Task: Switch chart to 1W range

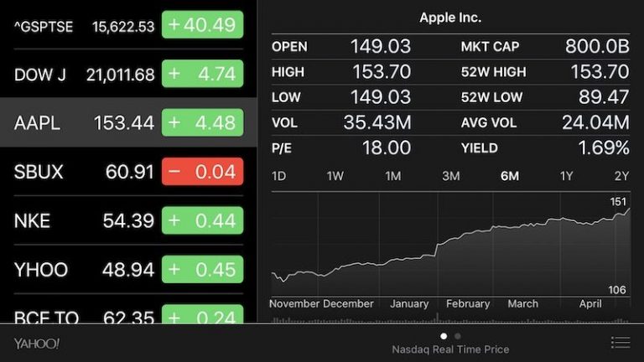Action: click(335, 176)
